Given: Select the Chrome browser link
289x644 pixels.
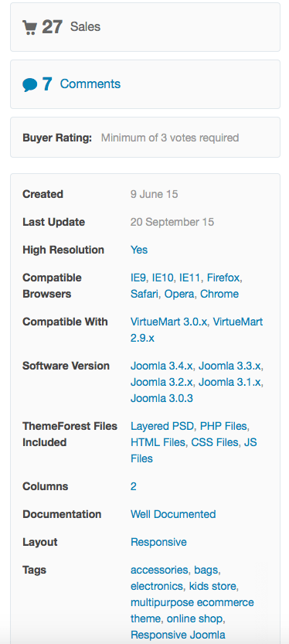Looking at the screenshot, I should click(x=219, y=294).
